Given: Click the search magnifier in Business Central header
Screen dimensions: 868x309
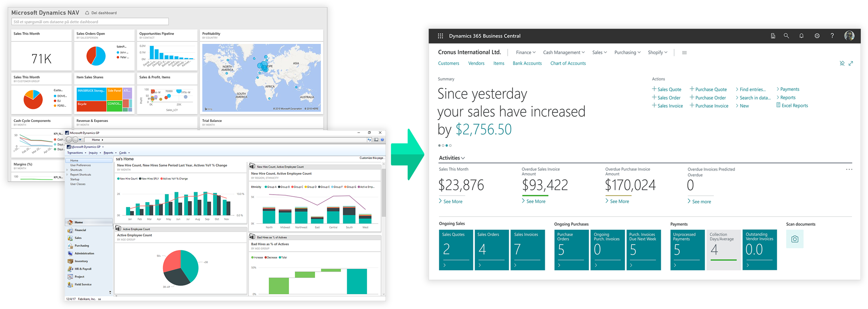Looking at the screenshot, I should pos(786,36).
